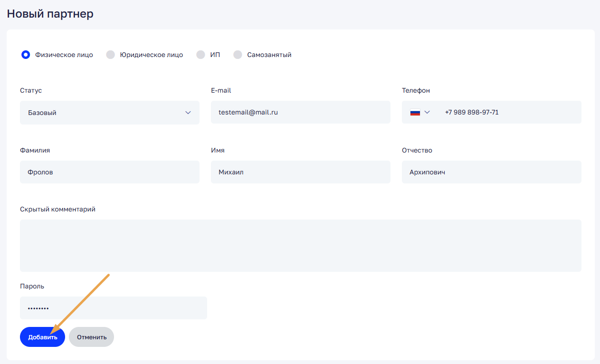Choose the Юридическое лицо partner type

click(111, 55)
